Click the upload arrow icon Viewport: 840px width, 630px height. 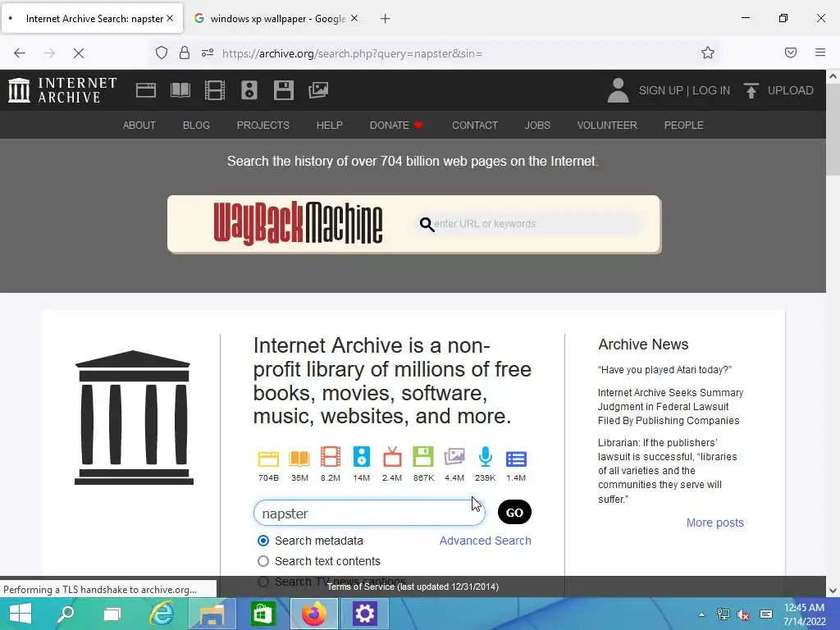coord(751,90)
